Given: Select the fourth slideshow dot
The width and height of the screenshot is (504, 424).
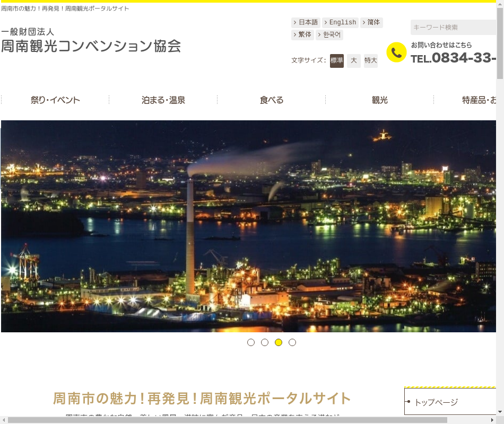Looking at the screenshot, I should tap(292, 342).
